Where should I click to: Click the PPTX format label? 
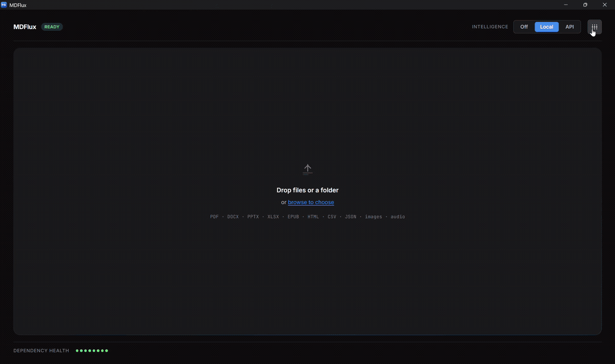coord(253,217)
